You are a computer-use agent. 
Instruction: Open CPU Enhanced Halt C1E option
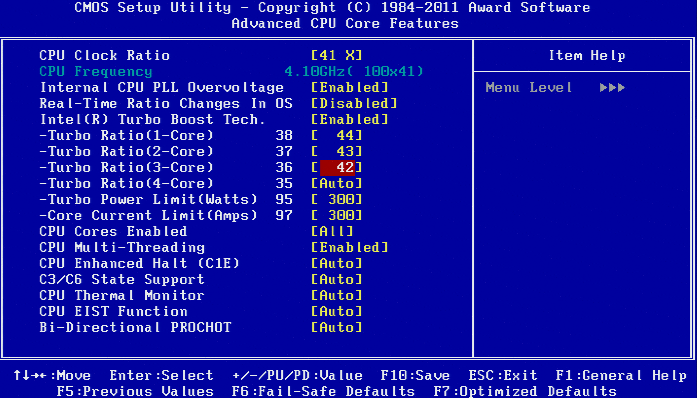point(336,264)
